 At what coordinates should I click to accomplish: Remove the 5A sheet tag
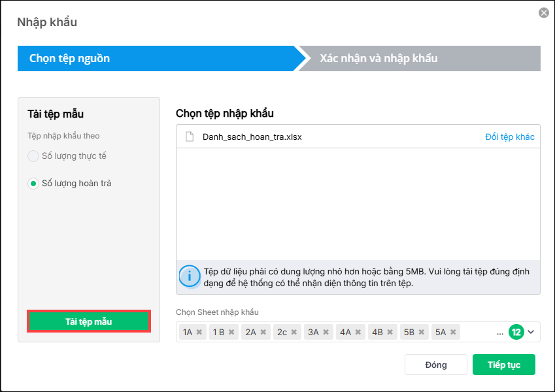(452, 333)
